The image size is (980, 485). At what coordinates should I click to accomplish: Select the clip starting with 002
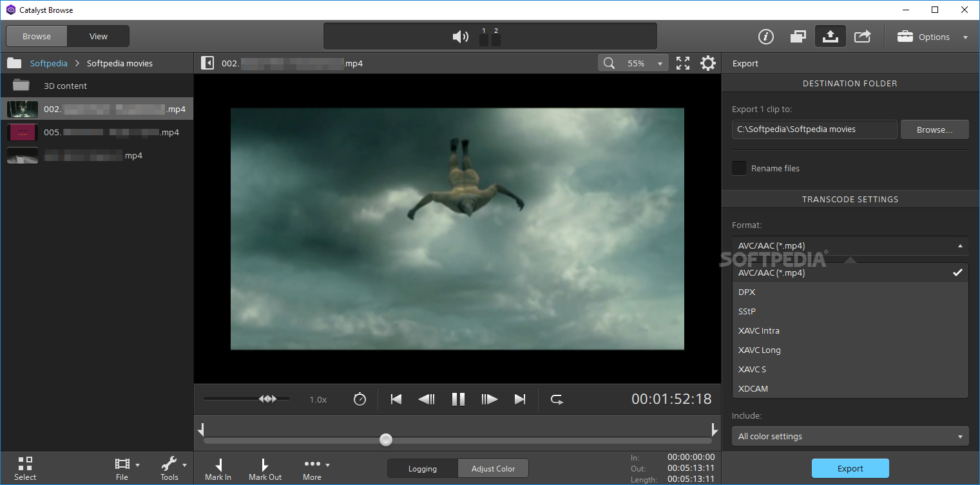click(x=97, y=109)
